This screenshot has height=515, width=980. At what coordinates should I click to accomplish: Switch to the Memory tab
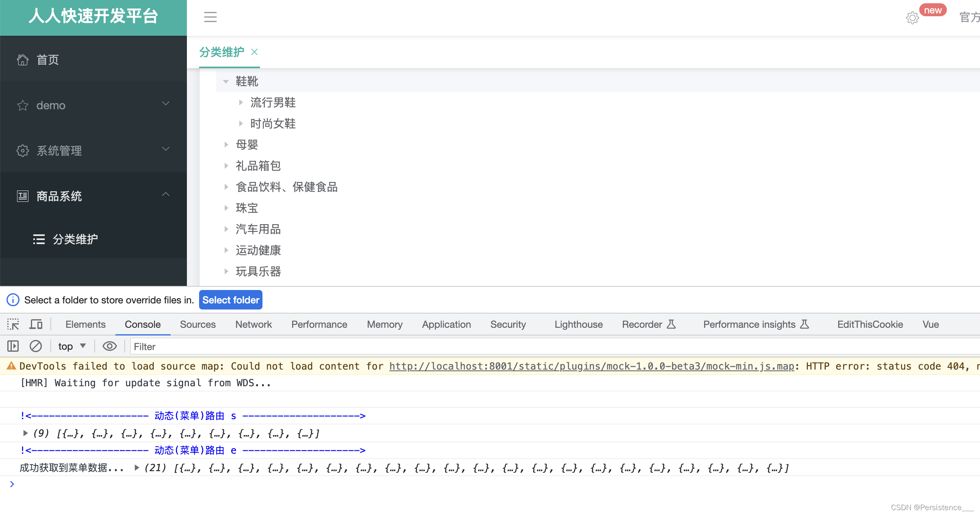click(x=385, y=324)
